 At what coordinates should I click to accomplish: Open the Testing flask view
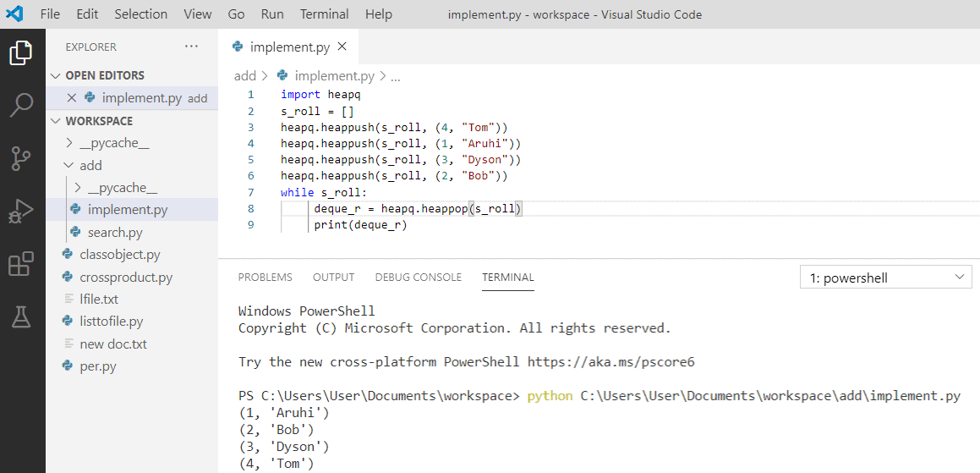tap(22, 317)
